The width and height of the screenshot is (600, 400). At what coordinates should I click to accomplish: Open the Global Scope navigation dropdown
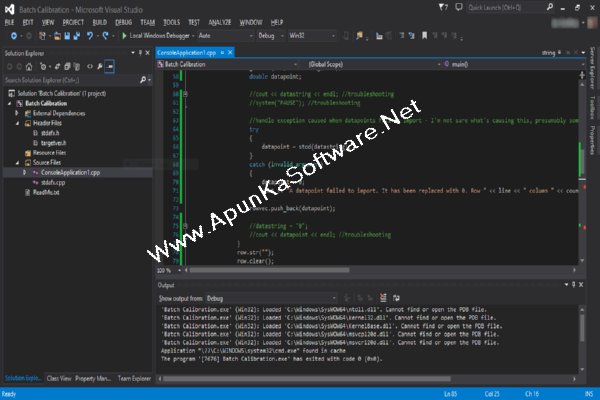pos(375,64)
